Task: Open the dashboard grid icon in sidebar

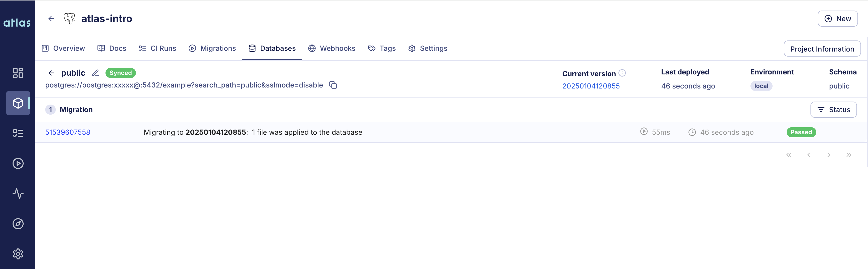Action: click(18, 73)
